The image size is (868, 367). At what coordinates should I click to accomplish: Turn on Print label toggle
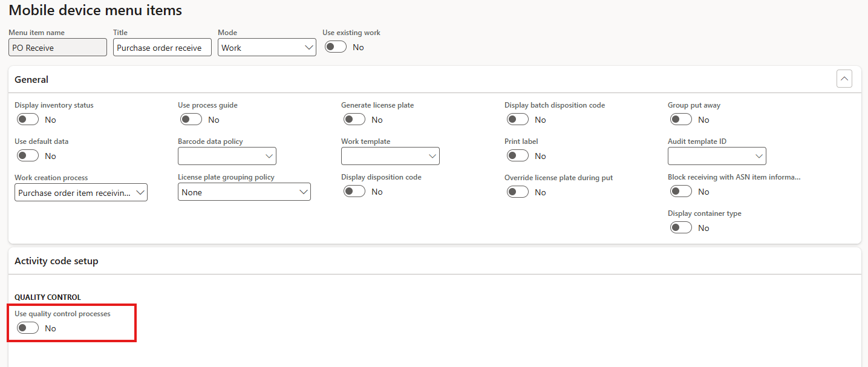click(518, 156)
